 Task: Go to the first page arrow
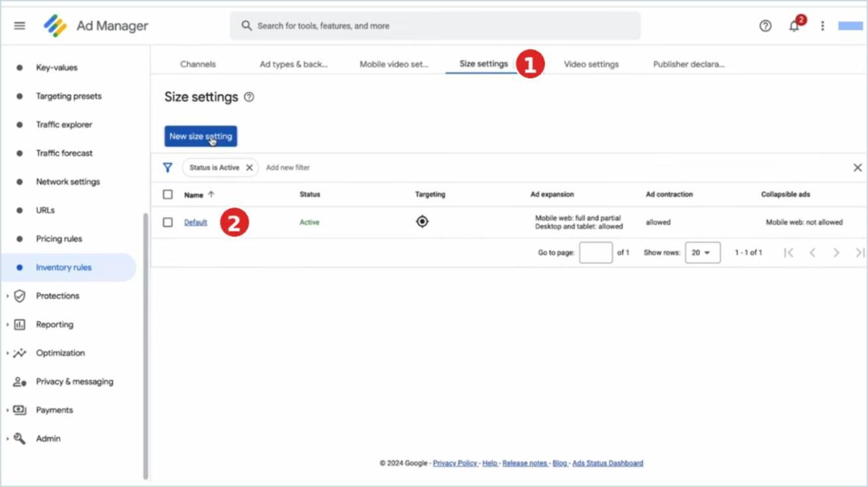point(788,253)
